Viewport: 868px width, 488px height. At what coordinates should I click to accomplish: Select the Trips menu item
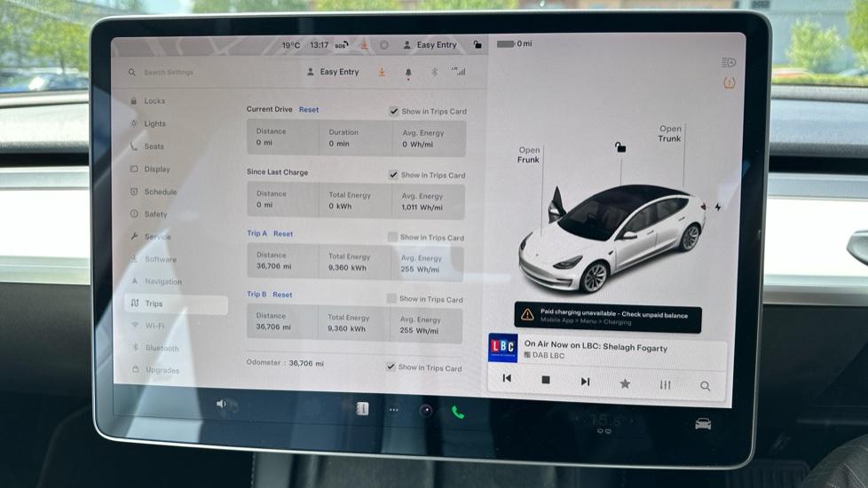coord(177,303)
